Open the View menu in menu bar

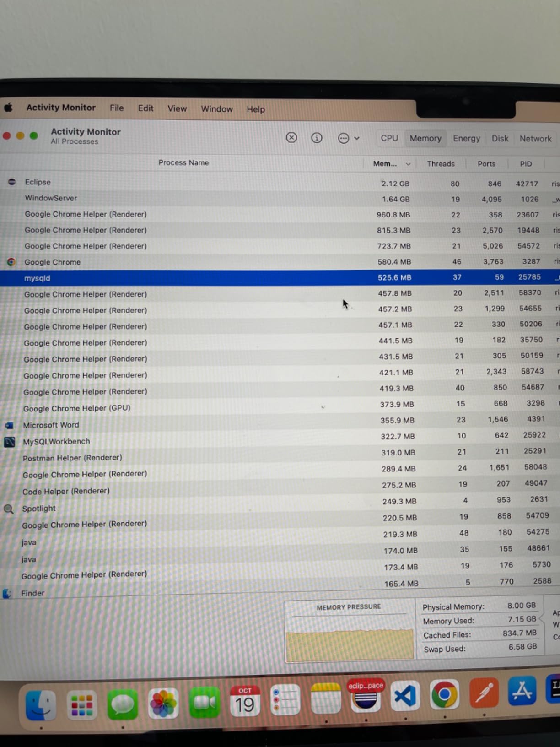177,108
